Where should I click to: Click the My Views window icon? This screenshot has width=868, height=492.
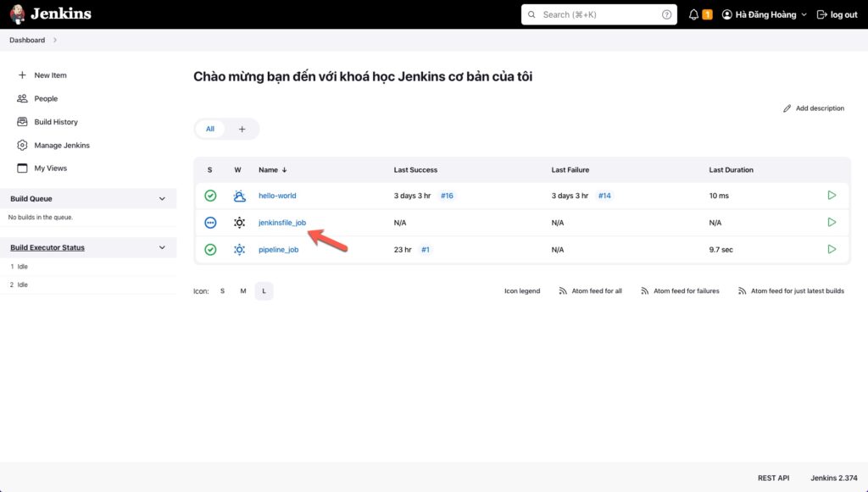coord(22,168)
